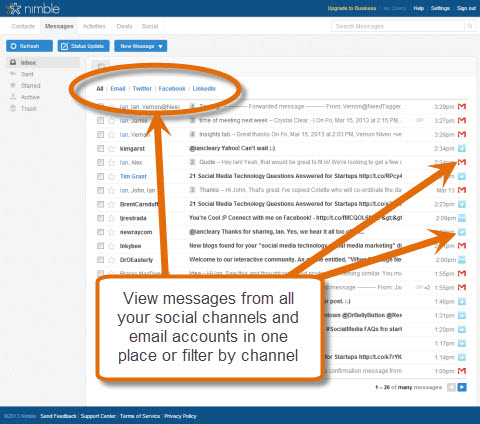Check the box for Ian, John, Ian message
The image size is (480, 424).
tap(100, 190)
